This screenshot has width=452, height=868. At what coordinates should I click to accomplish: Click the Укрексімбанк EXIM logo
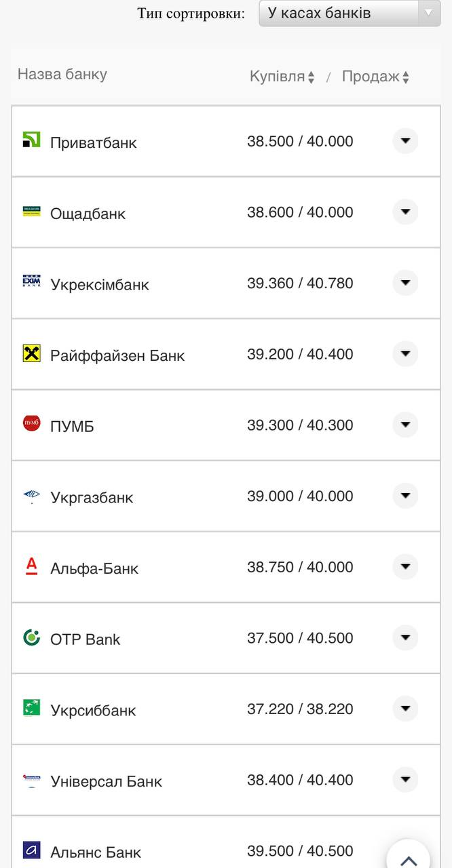(31, 282)
